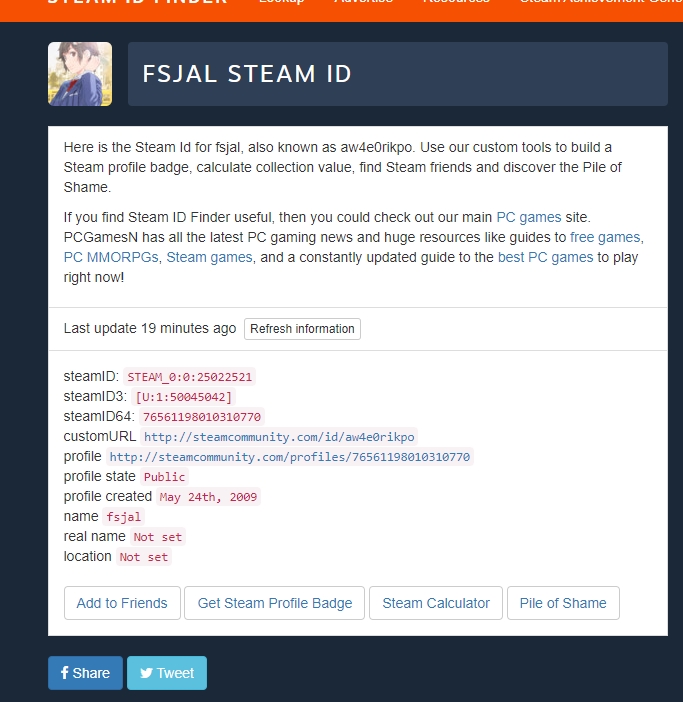This screenshot has height=702, width=683.
Task: Open the Add to Friends button
Action: pos(122,603)
